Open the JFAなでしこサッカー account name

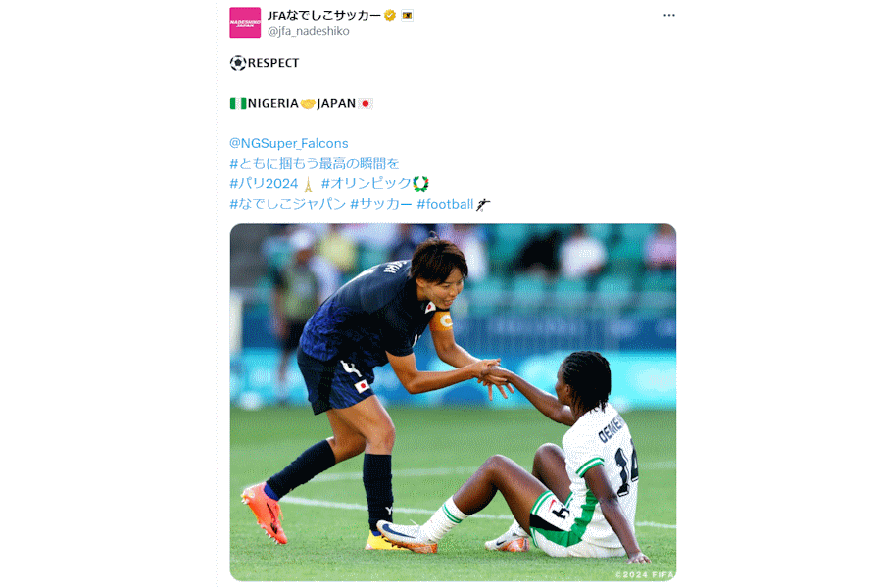[324, 16]
